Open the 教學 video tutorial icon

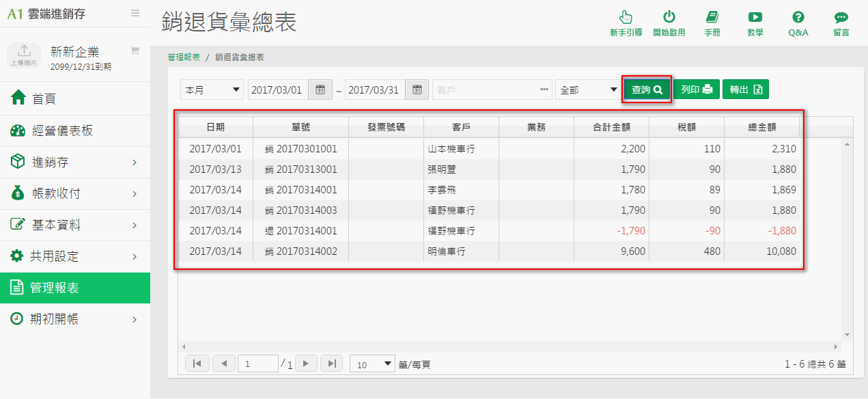pyautogui.click(x=755, y=23)
